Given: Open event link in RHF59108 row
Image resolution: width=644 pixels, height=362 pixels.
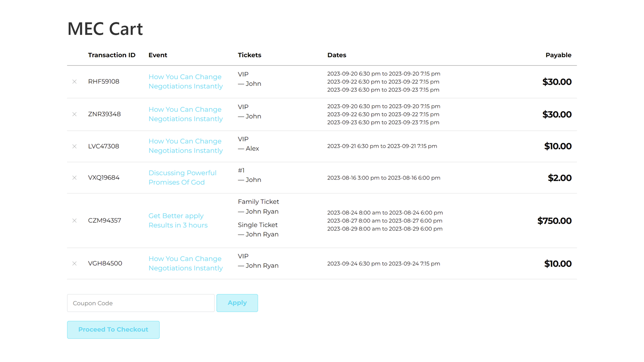Looking at the screenshot, I should tap(185, 81).
